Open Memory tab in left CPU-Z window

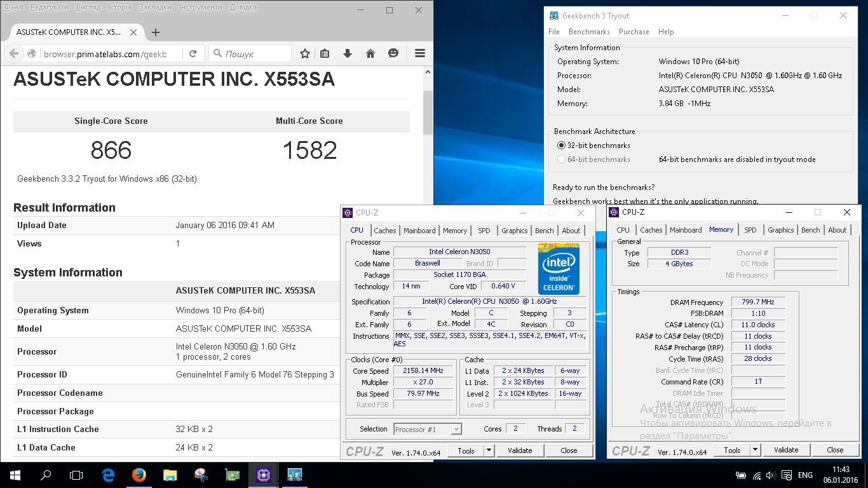455,231
